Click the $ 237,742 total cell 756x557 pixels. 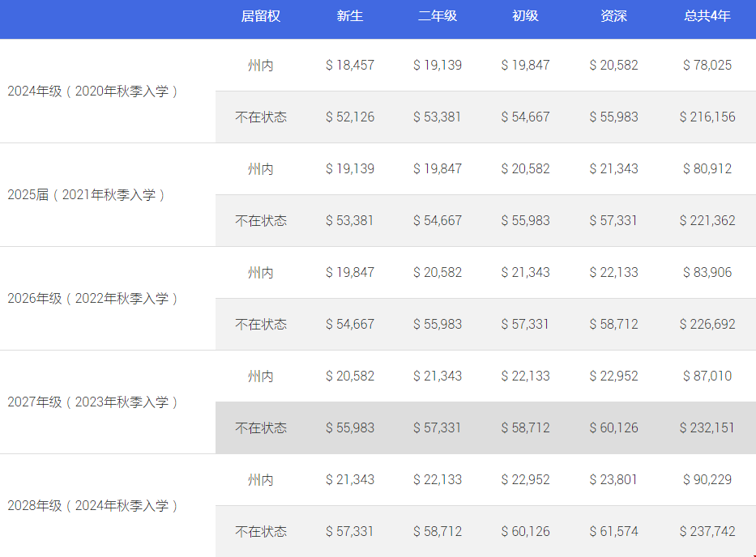pyautogui.click(x=707, y=531)
